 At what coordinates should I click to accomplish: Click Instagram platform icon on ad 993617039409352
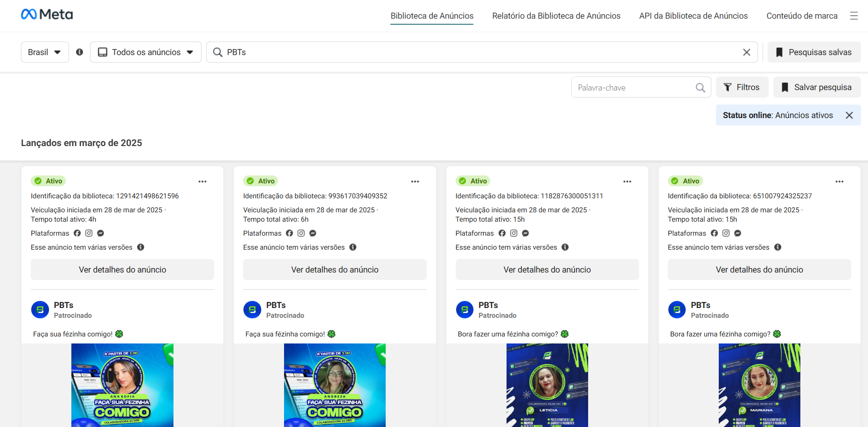[301, 233]
